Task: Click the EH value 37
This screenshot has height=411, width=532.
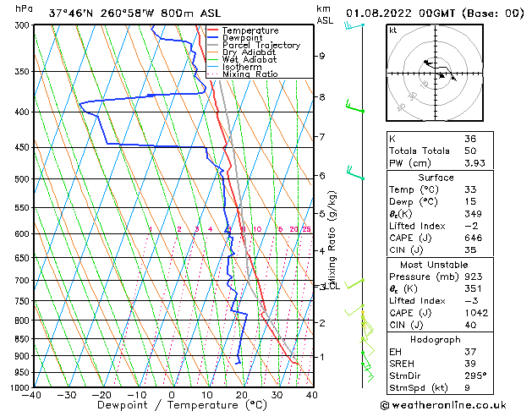Action: click(470, 352)
